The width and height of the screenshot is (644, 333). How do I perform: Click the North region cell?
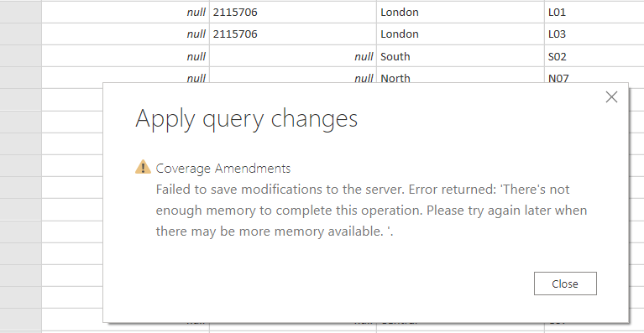tap(460, 75)
